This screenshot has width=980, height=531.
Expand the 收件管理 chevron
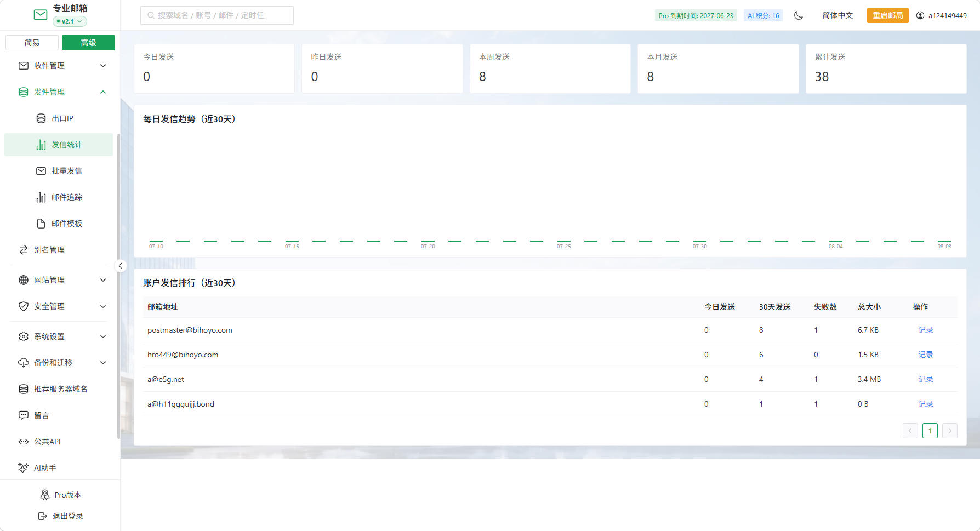[103, 66]
